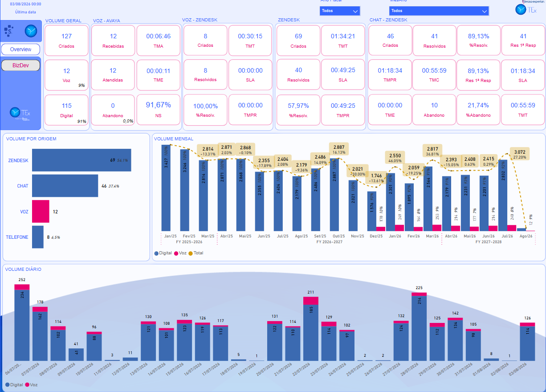Select the Digital legend swatch in Volume Diário

click(8, 384)
